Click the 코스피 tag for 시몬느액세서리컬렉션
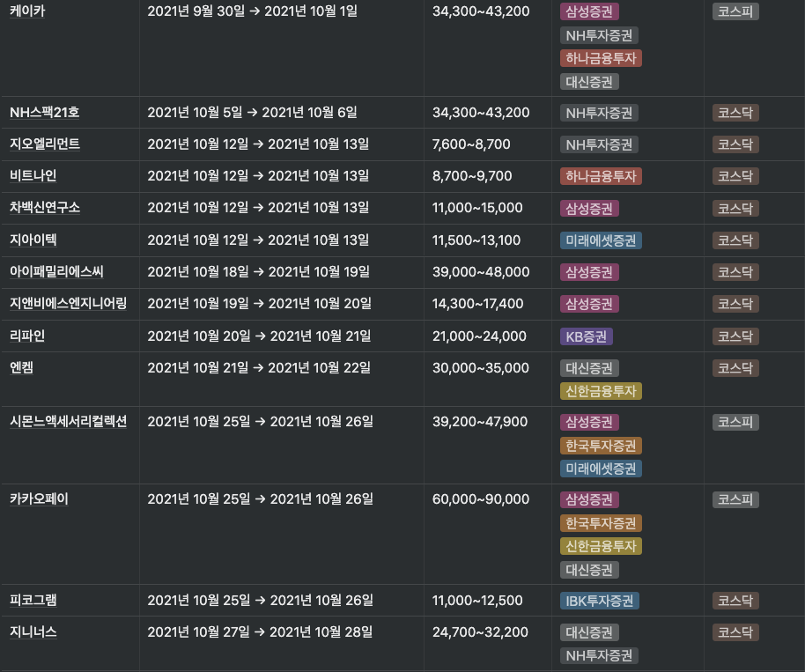805x672 pixels. pyautogui.click(x=735, y=422)
